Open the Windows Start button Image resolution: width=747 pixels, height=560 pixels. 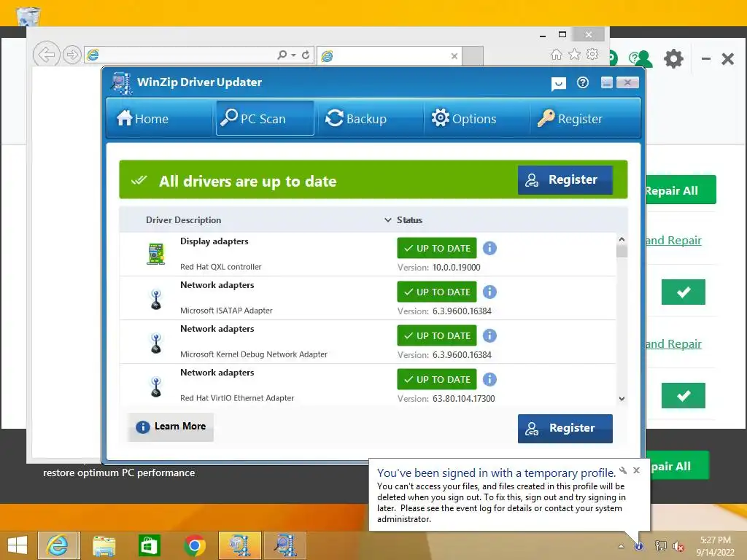click(x=18, y=545)
